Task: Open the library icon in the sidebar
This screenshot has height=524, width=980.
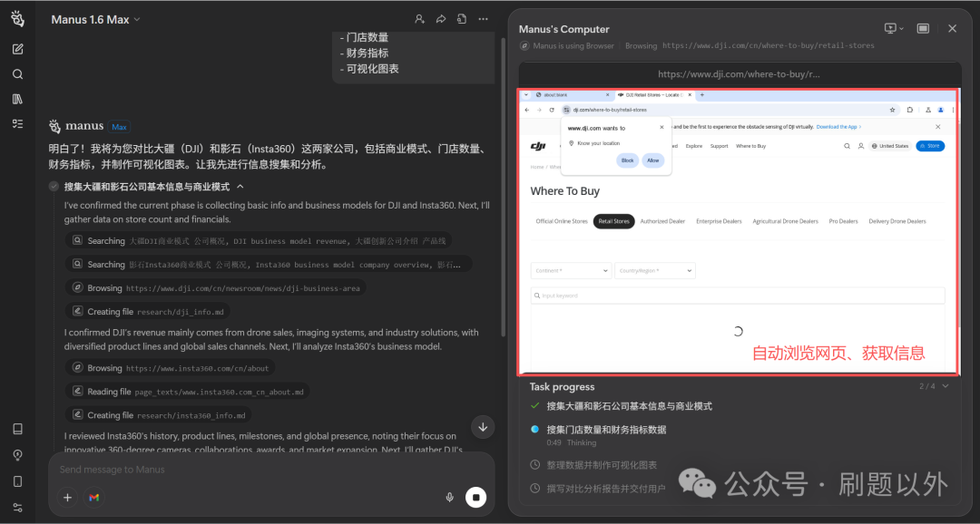Action: click(x=17, y=99)
